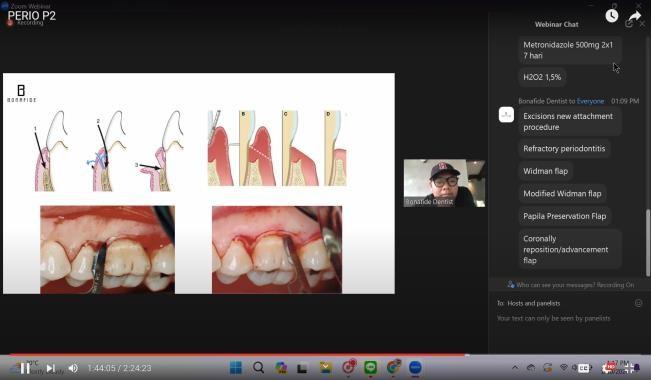The width and height of the screenshot is (651, 380).
Task: Select the 'Coronally reposition/advancement flap' message
Action: coord(569,249)
